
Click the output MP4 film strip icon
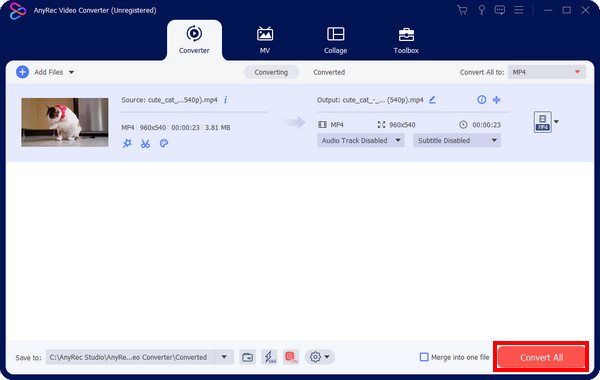pos(323,125)
